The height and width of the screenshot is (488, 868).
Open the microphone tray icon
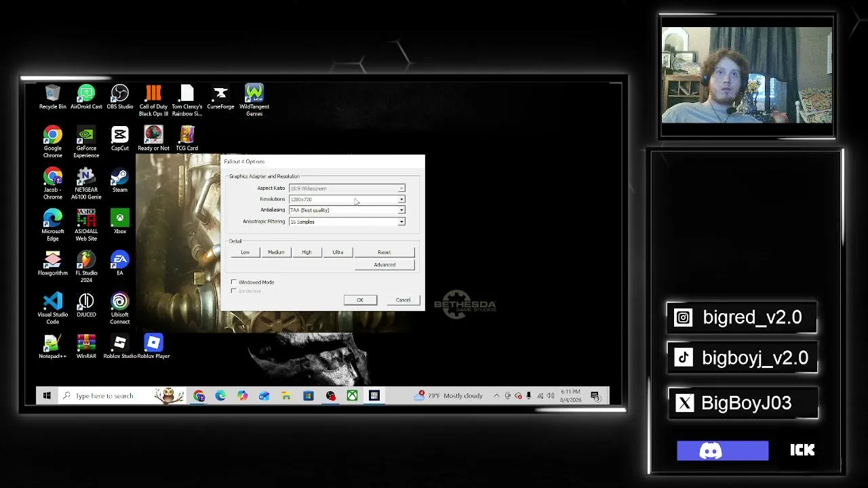tap(529, 396)
